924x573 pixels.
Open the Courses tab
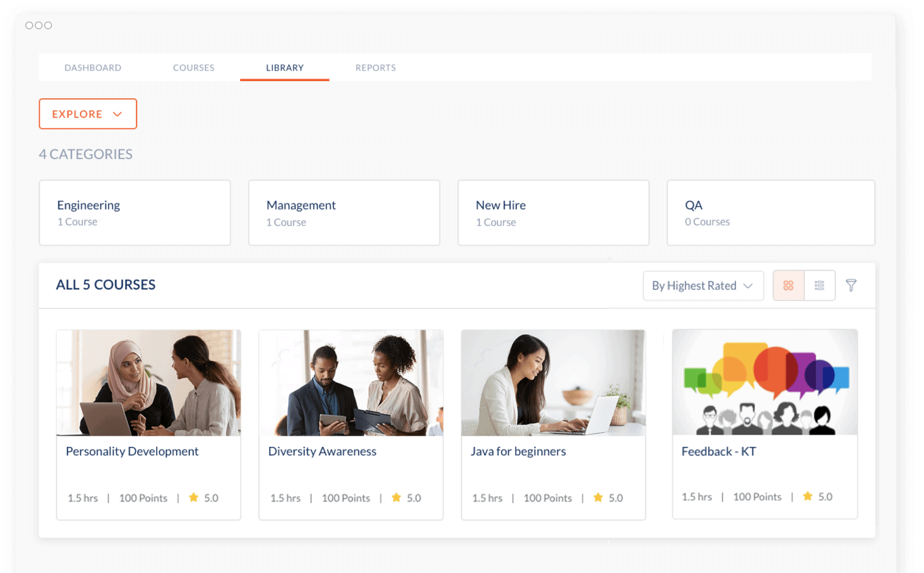pos(193,67)
